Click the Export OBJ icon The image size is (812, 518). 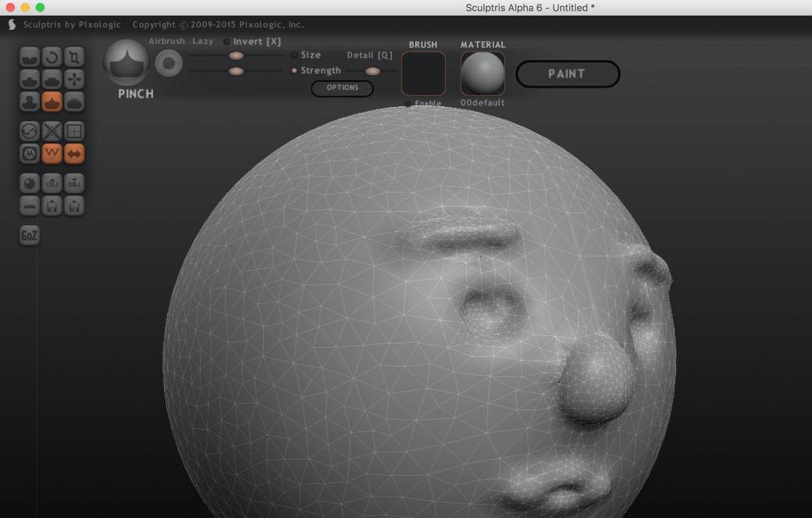click(x=74, y=184)
